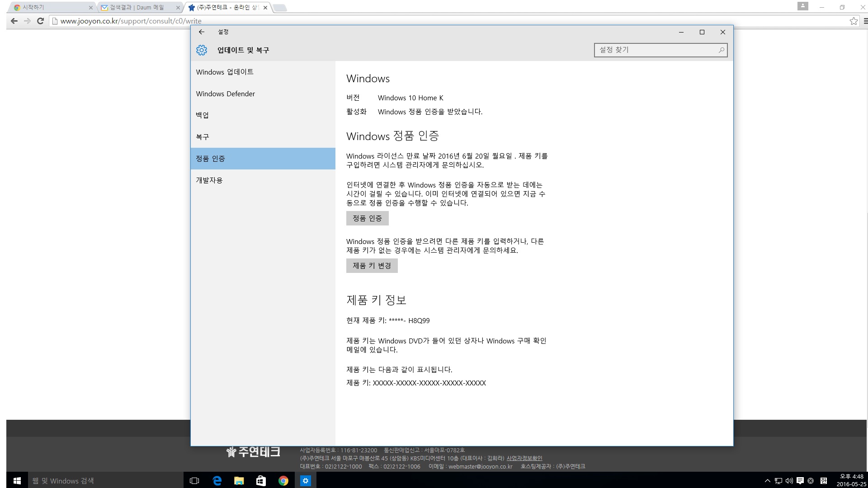Click the input language indicator in tray

click(x=824, y=481)
